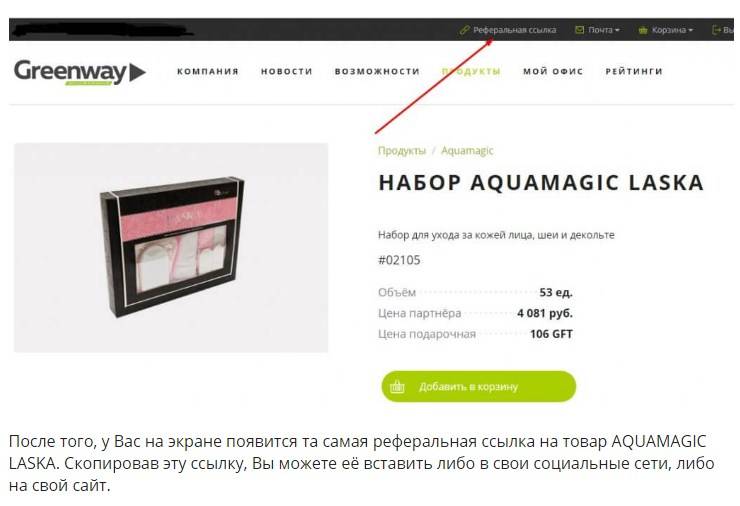The image size is (740, 506).
Task: Click the Greenway logo
Action: pos(80,72)
